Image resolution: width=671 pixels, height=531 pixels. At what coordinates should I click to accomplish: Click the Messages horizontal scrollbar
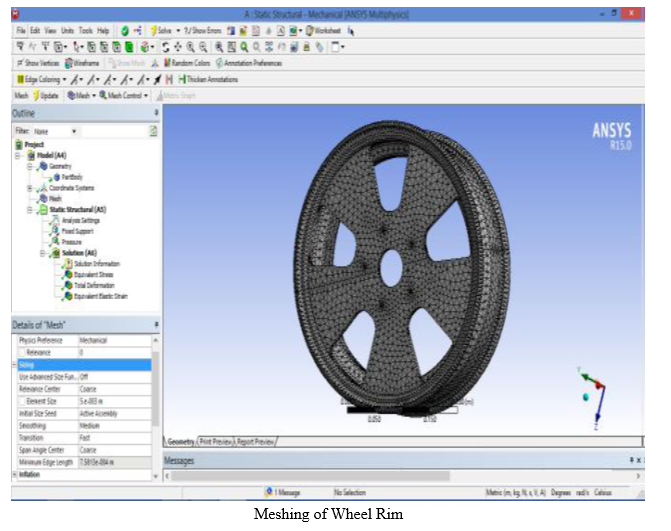pos(310,476)
